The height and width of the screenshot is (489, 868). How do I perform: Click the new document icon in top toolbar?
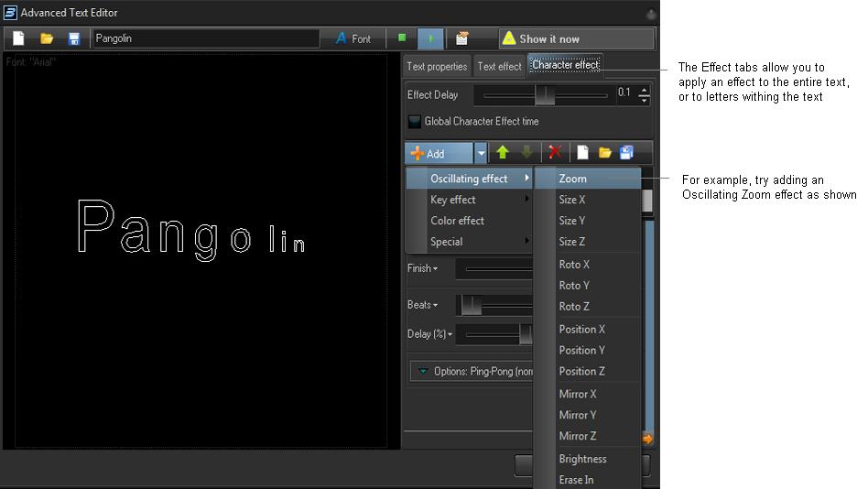18,38
